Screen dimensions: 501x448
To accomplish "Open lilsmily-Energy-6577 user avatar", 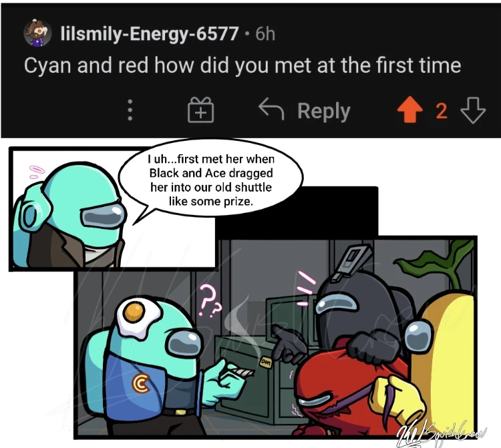I will (x=37, y=33).
